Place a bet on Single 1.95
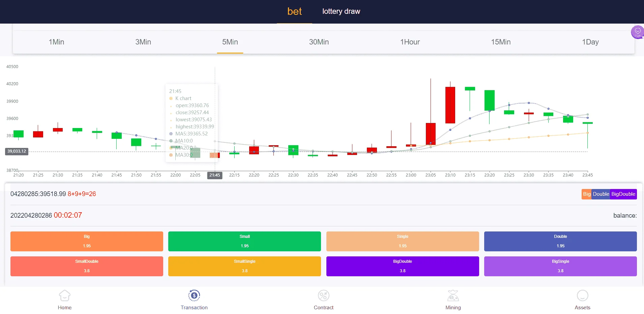The image size is (644, 314). click(403, 241)
